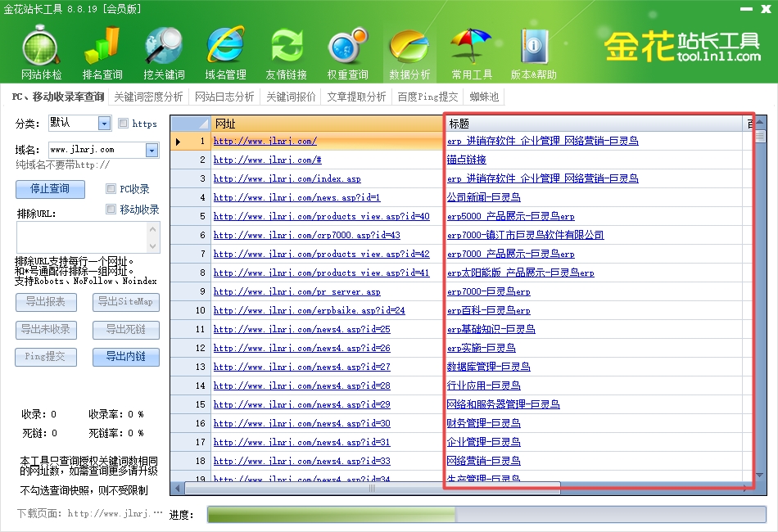Switch to the 关键词密度分析 tab

click(148, 97)
